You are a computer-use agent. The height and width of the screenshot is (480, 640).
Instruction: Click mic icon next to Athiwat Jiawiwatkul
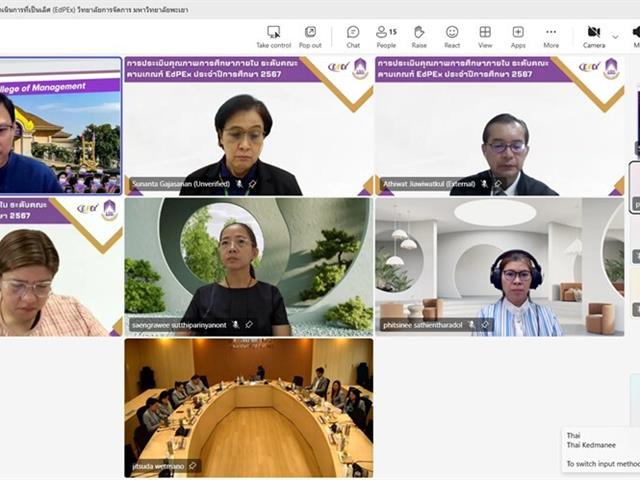484,184
